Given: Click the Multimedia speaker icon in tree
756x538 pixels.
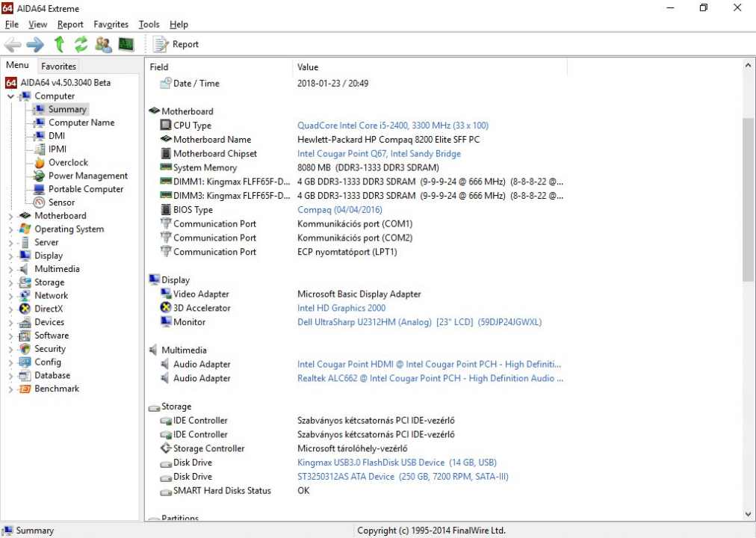Looking at the screenshot, I should 25,269.
